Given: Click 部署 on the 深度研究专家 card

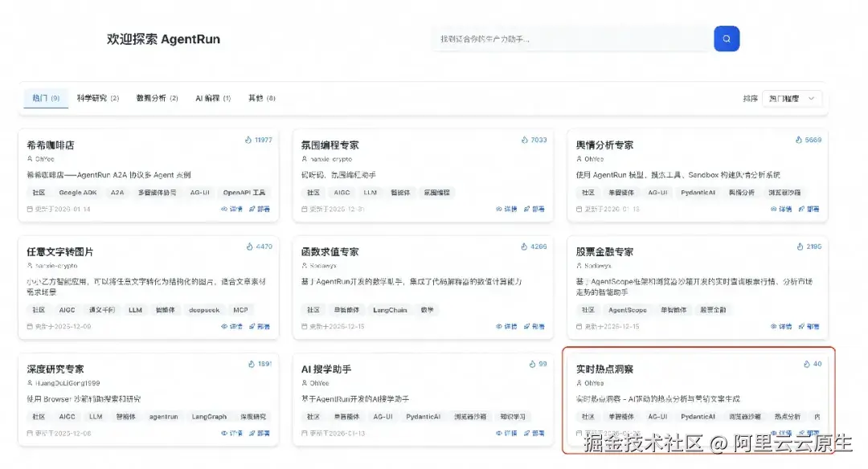Looking at the screenshot, I should click(x=260, y=433).
